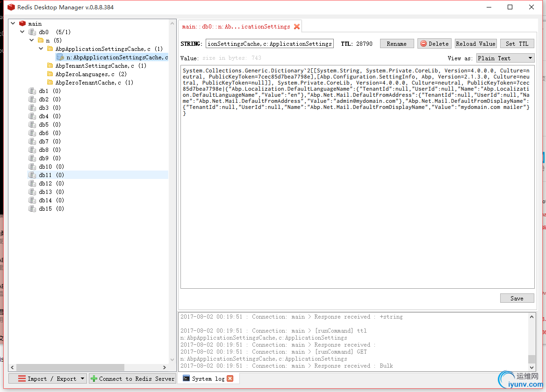
Task: Click the db13 database icon
Action: (32, 192)
